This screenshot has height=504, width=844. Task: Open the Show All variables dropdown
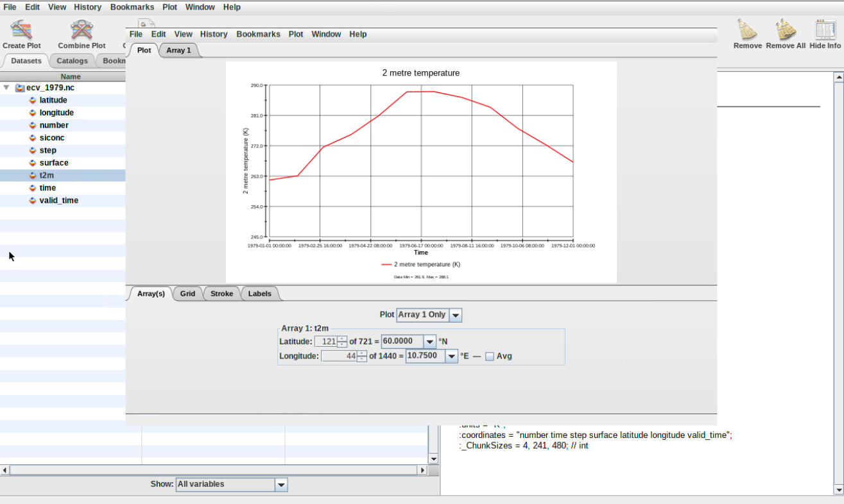click(281, 485)
